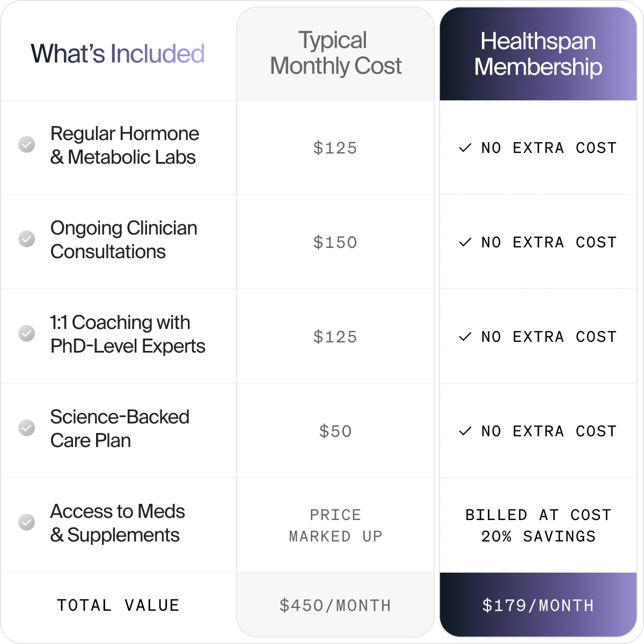Select the Healthspan Membership column header
The width and height of the screenshot is (644, 644).
coord(538,54)
